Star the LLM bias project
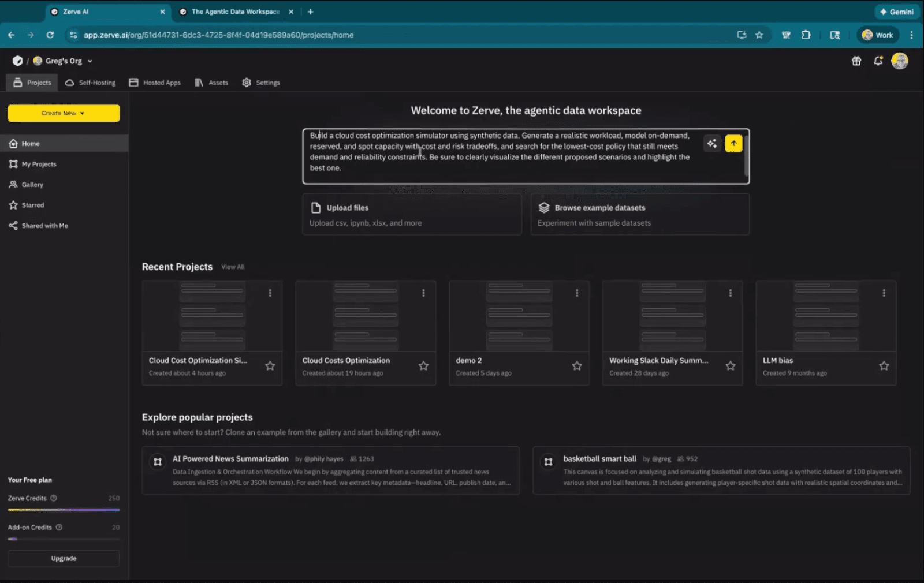The height and width of the screenshot is (583, 924). (884, 365)
